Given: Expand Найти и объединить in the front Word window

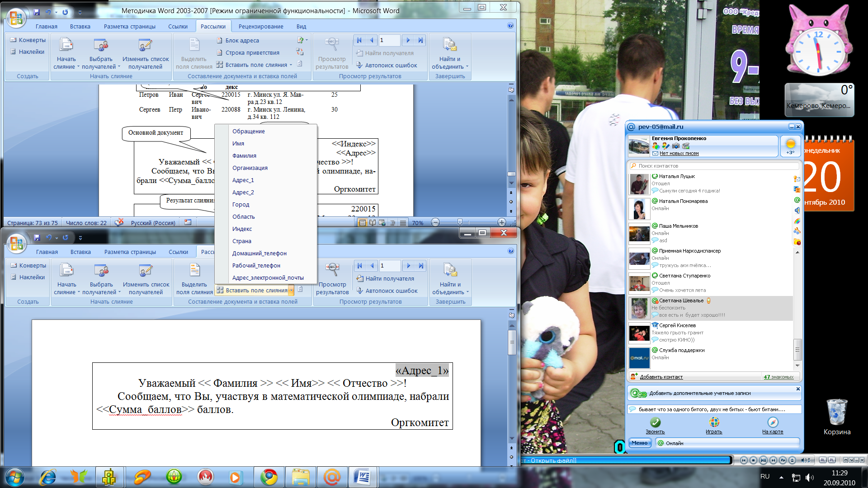Looking at the screenshot, I should tap(450, 279).
